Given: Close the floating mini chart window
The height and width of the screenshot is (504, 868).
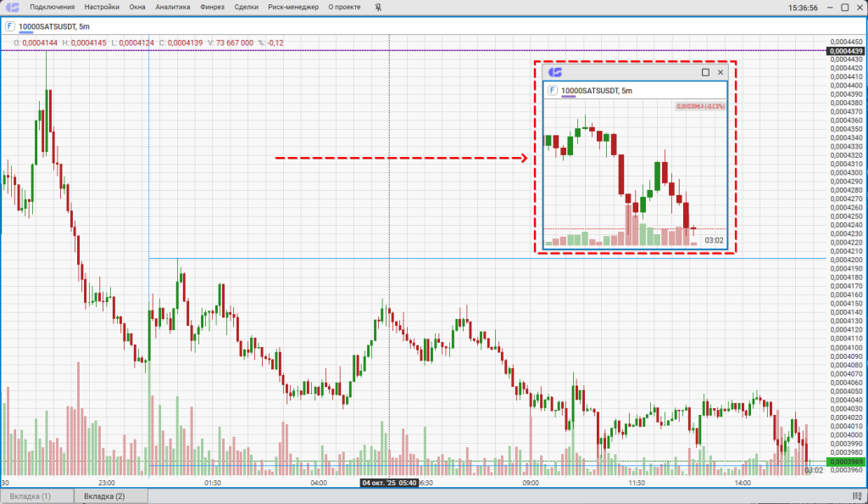Looking at the screenshot, I should (x=721, y=73).
